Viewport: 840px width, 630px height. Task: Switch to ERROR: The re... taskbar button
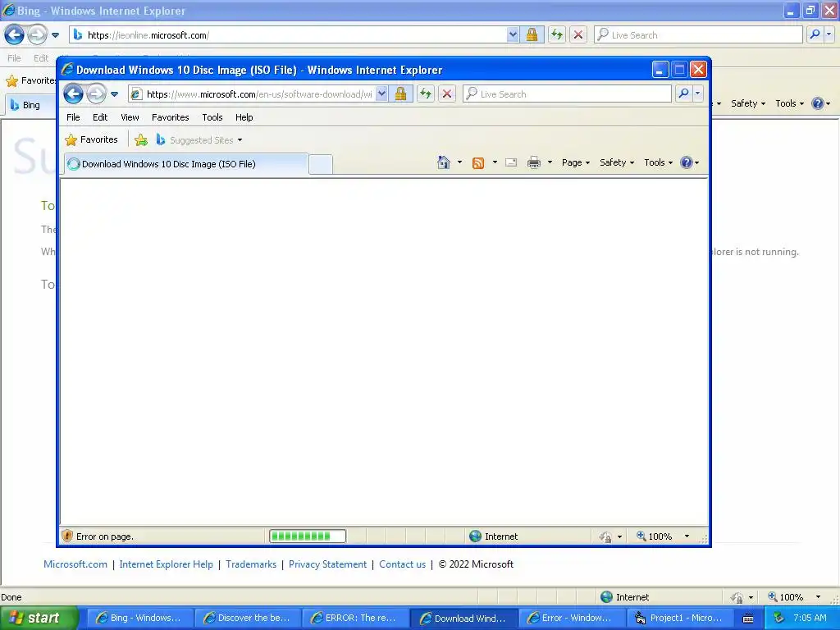coord(356,618)
